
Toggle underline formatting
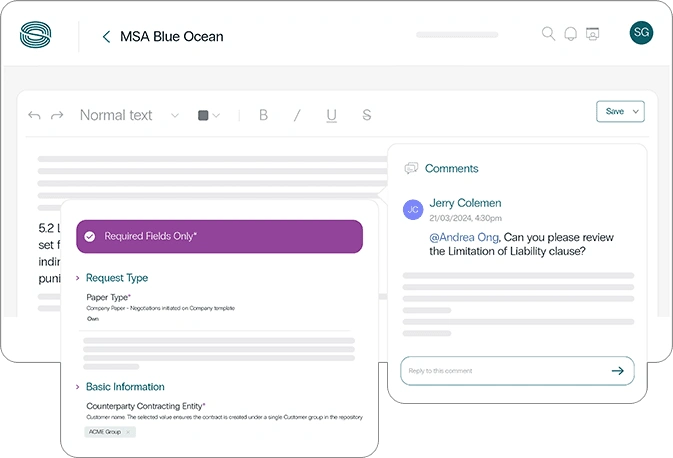(x=331, y=116)
